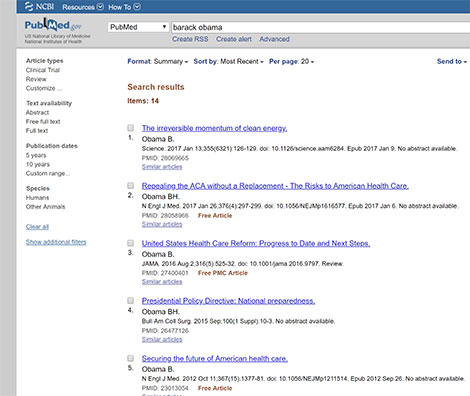
Task: Click Similar articles under PMID 28069665
Action: tap(162, 167)
